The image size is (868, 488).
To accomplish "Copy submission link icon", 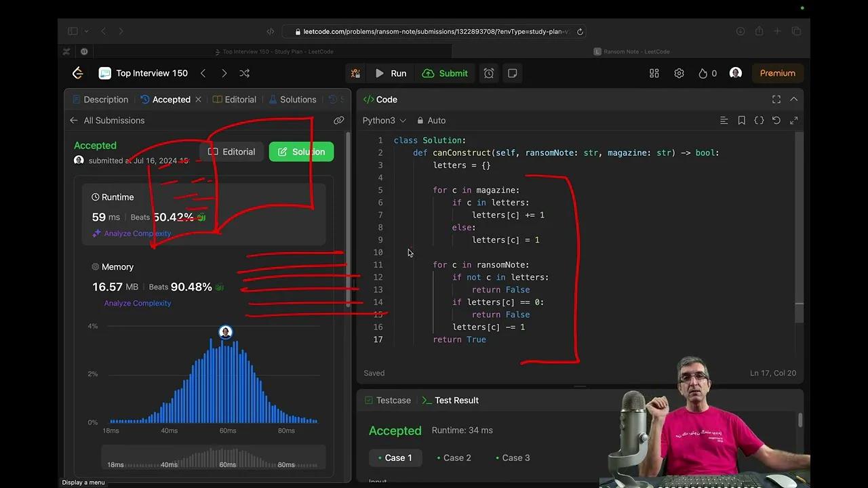I will click(x=338, y=121).
